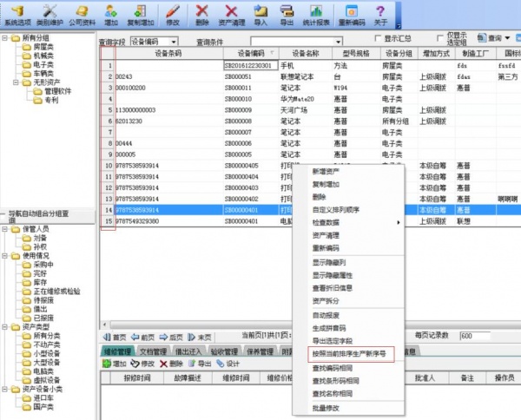Image resolution: width=521 pixels, height=420 pixels.
Task: Toggle the 显示汇总 checkbox
Action: coord(378,38)
